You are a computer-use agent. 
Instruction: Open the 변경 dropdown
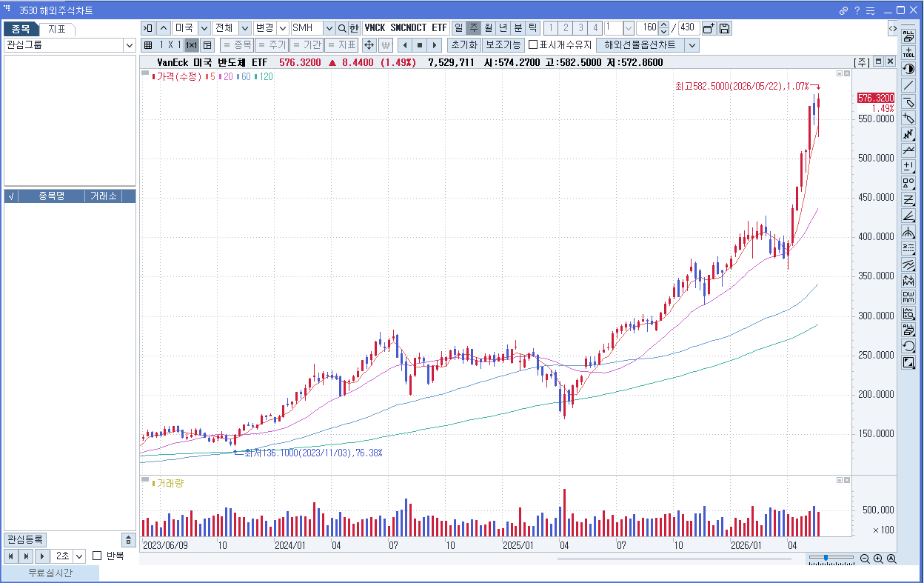pyautogui.click(x=283, y=27)
